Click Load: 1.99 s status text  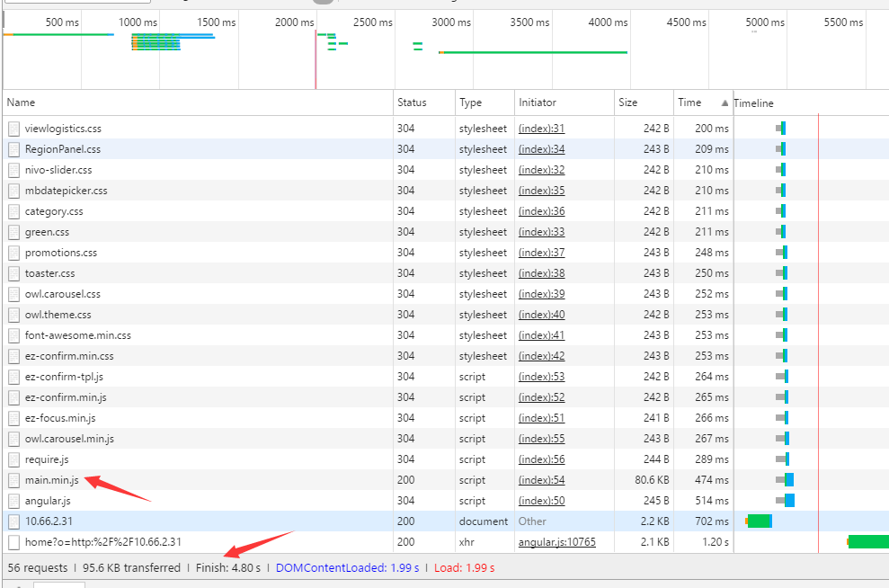(x=465, y=567)
